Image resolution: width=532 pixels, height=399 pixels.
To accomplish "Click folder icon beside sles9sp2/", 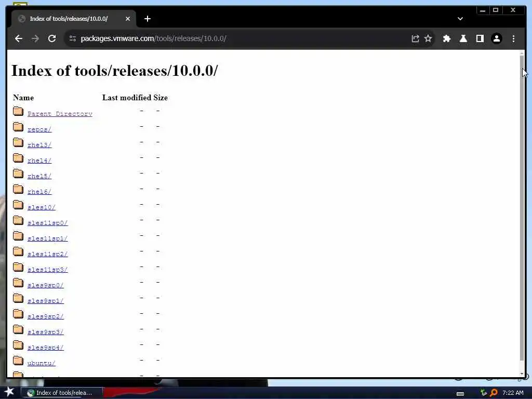I will tap(18, 314).
